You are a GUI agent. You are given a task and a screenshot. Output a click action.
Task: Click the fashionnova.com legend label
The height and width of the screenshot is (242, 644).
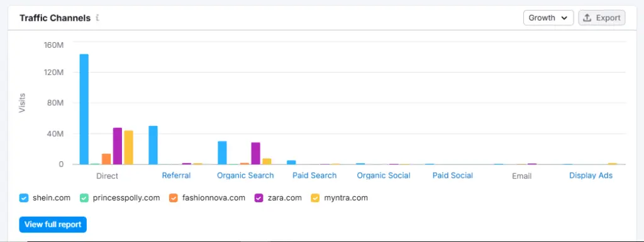[214, 198]
